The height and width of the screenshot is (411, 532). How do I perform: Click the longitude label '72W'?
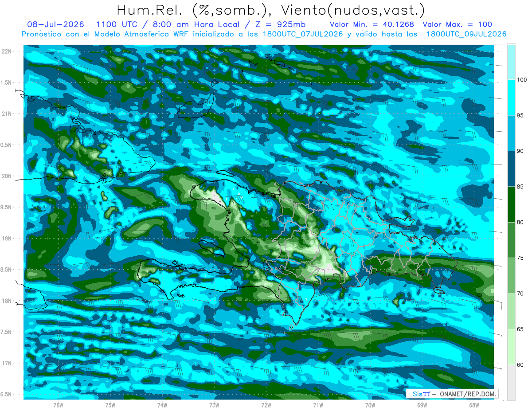[x=266, y=405]
